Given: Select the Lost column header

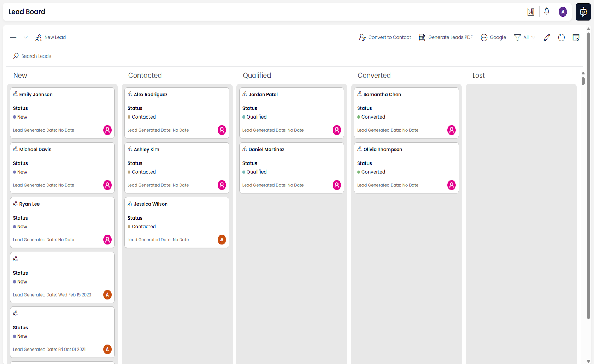Looking at the screenshot, I should pyautogui.click(x=478, y=76).
